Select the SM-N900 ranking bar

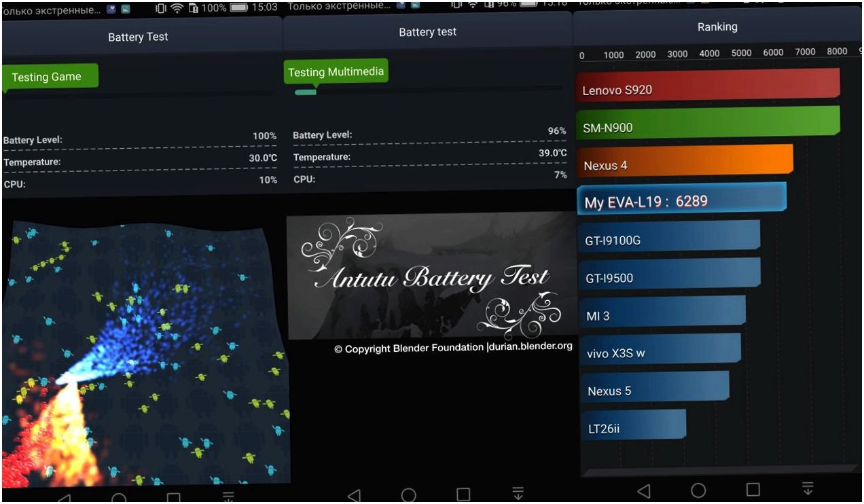tap(708, 122)
